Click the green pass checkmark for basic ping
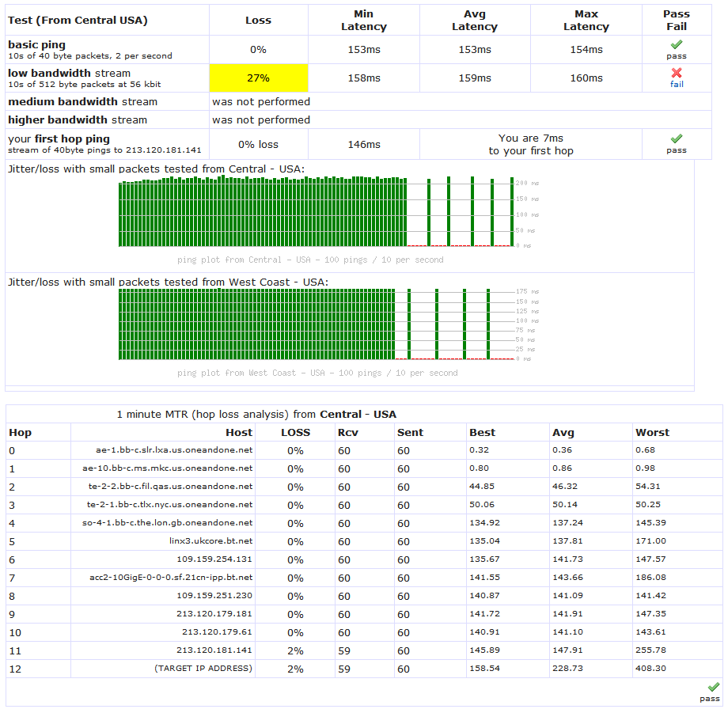Viewport: 728px width, 709px height. point(677,44)
